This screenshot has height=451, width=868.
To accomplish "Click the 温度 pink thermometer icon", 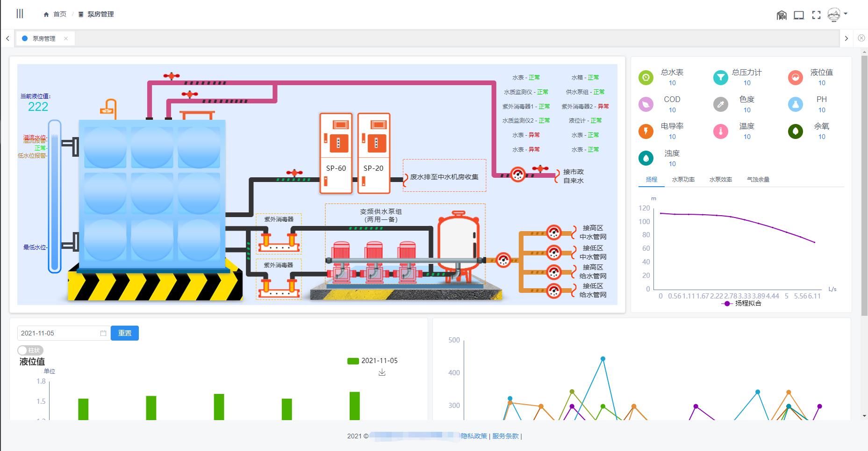I will pos(721,131).
